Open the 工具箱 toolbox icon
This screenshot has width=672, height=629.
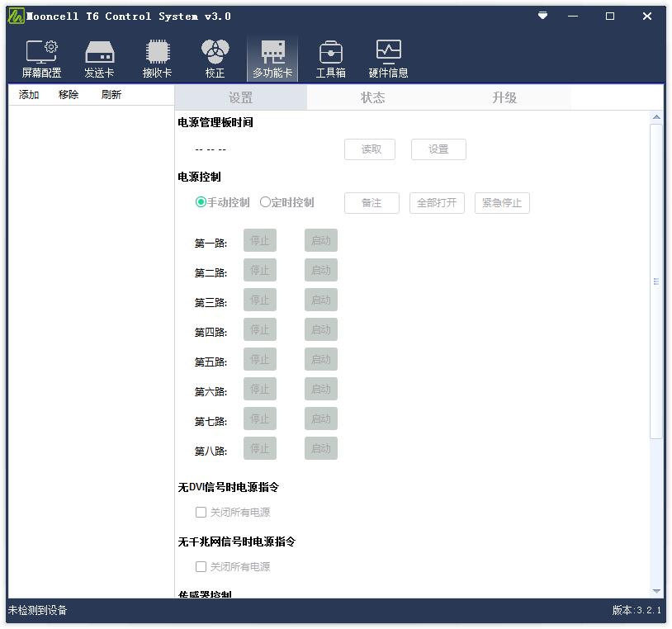click(330, 59)
